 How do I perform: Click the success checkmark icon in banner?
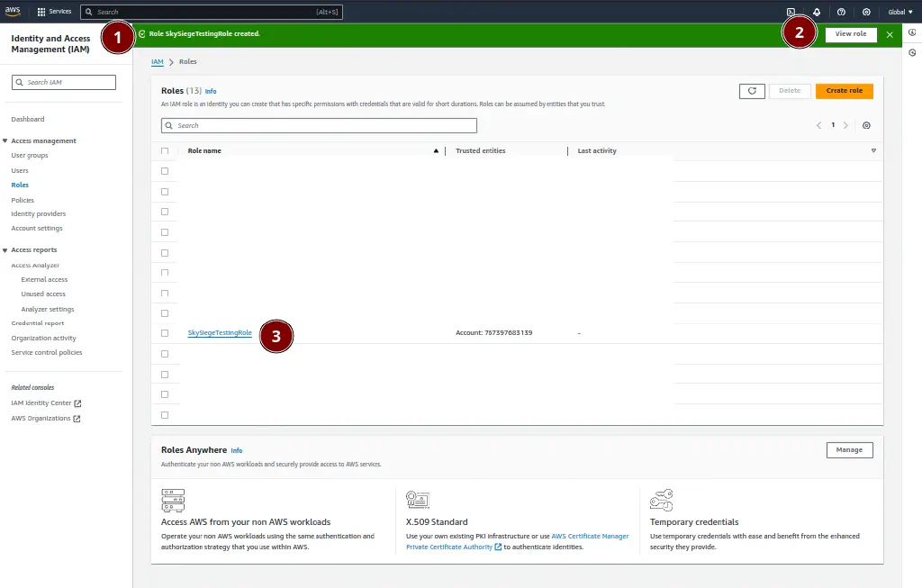(141, 34)
